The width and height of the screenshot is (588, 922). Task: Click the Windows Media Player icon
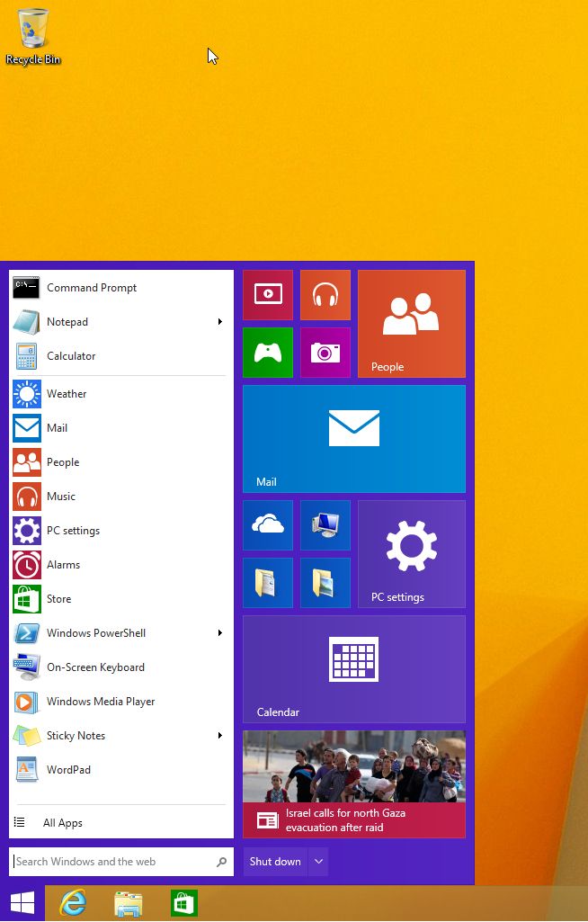27,701
